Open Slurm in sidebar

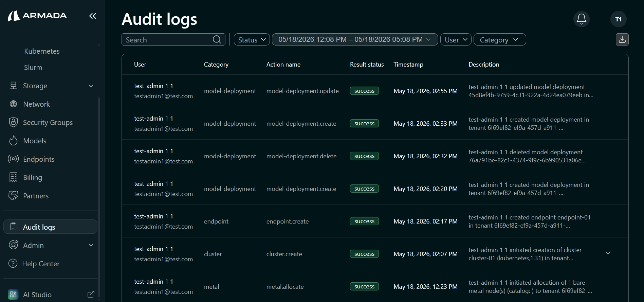33,68
